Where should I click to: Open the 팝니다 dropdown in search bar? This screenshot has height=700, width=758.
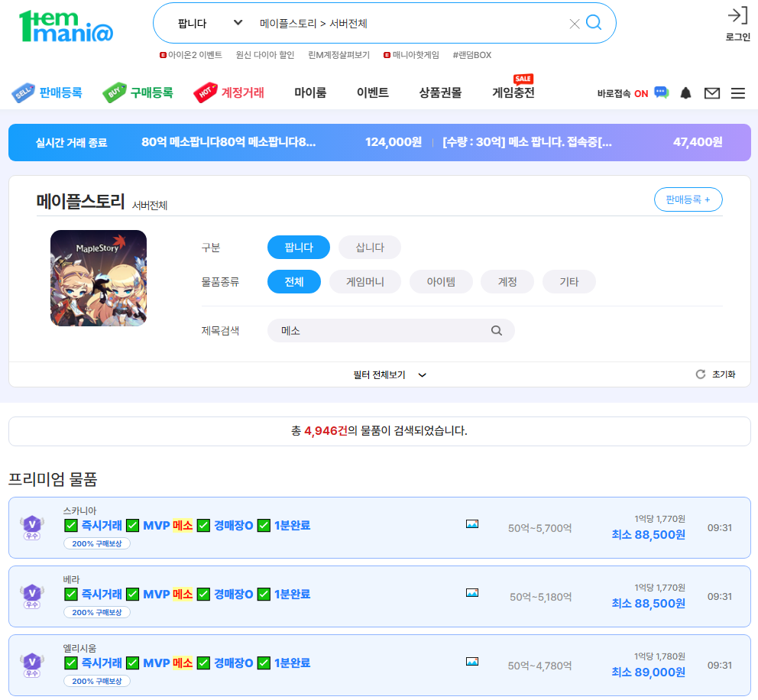(x=210, y=23)
